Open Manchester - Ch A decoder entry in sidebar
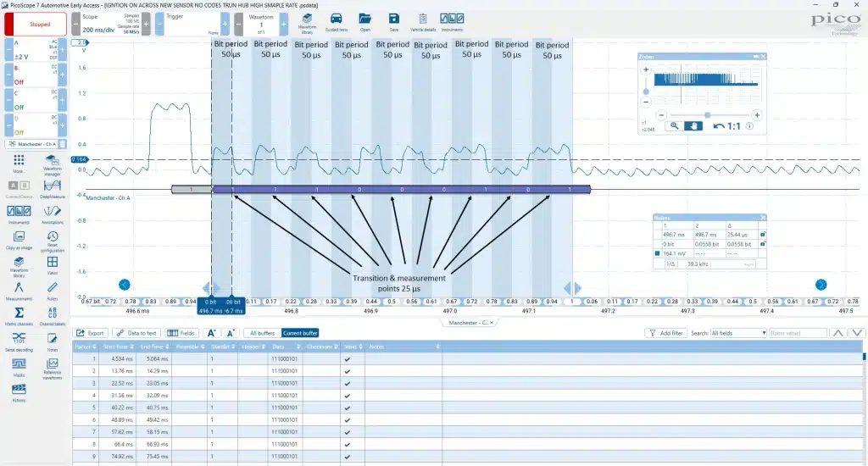Screen dimensions: 868x466 (32, 144)
